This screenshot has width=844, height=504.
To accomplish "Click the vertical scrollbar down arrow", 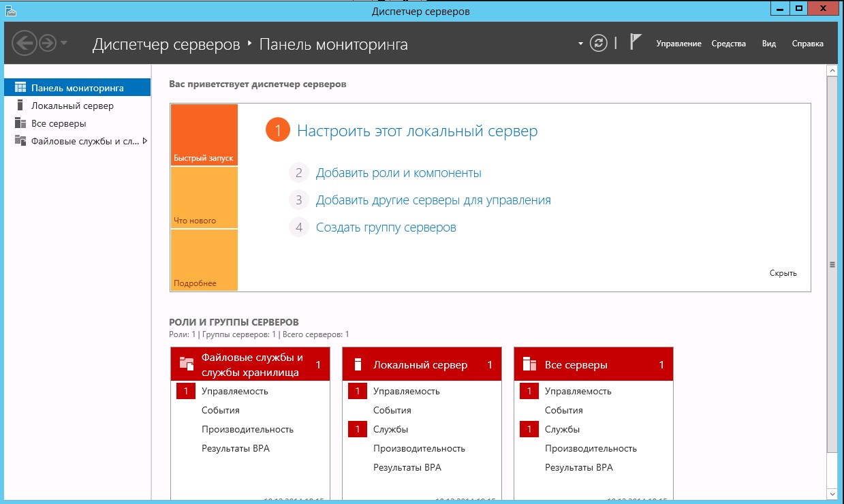I will 832,492.
